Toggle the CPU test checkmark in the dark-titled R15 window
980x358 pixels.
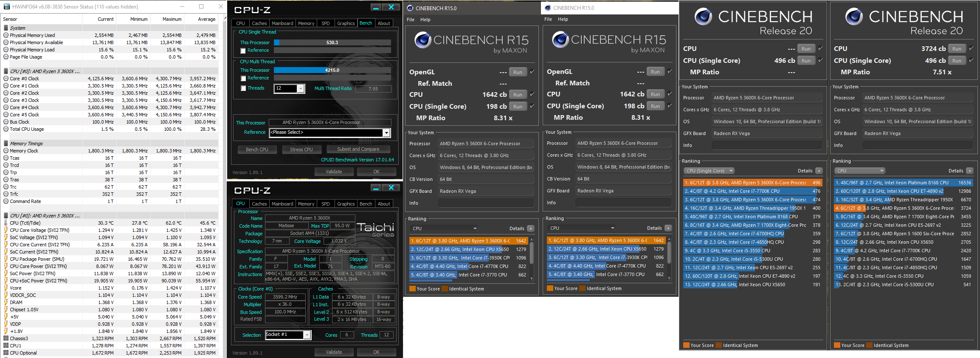[532, 94]
